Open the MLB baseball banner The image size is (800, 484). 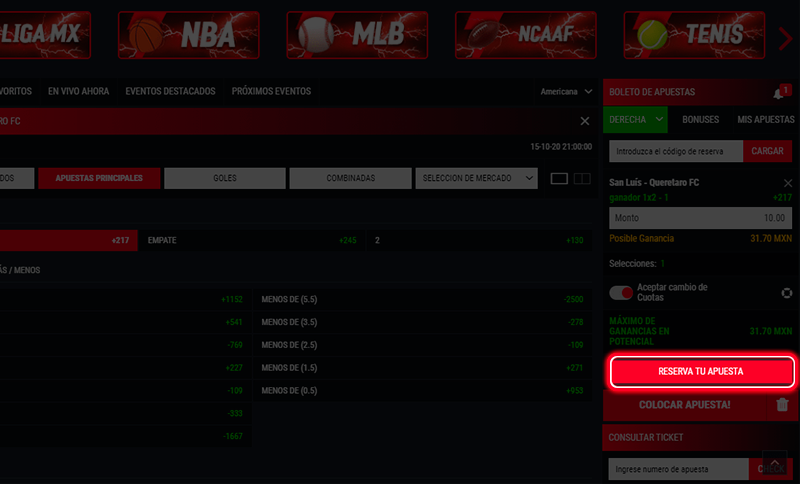tap(357, 35)
